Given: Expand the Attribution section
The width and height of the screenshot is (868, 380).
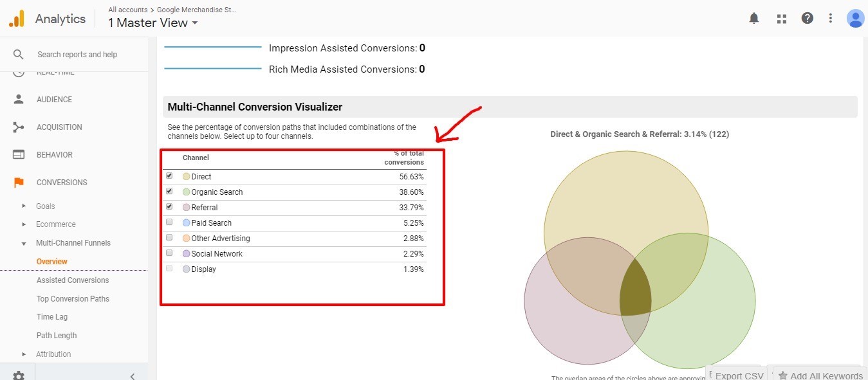Looking at the screenshot, I should 53,354.
